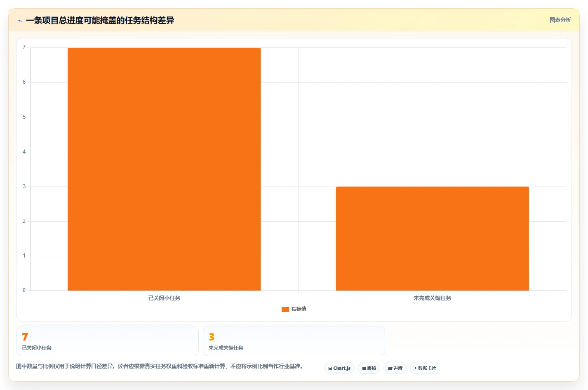Image resolution: width=588 pixels, height=390 pixels.
Task: Click the y-axis value 0
Action: 24,291
